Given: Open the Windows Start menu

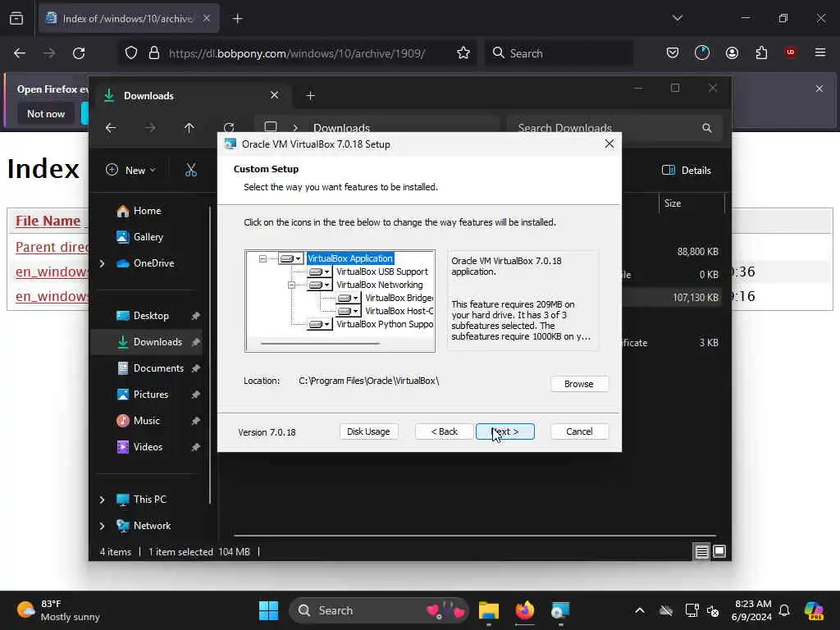Looking at the screenshot, I should click(268, 610).
